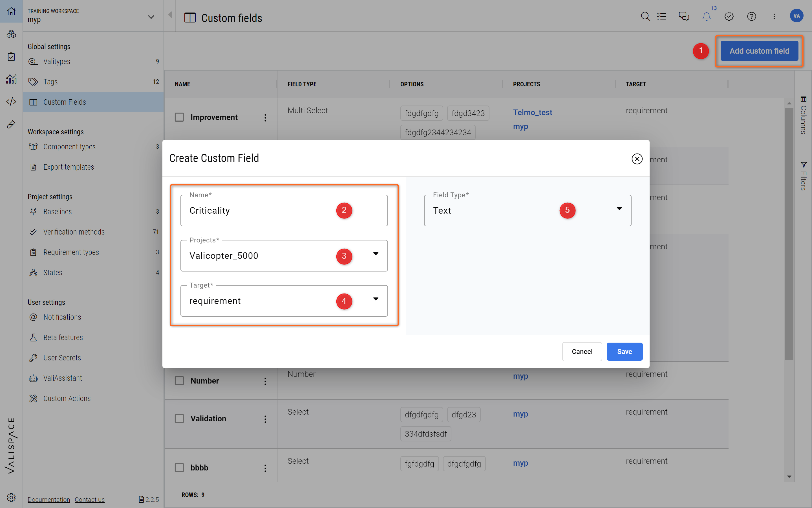This screenshot has width=812, height=508.
Task: Collapse sidebar with the left arrow
Action: point(170,15)
